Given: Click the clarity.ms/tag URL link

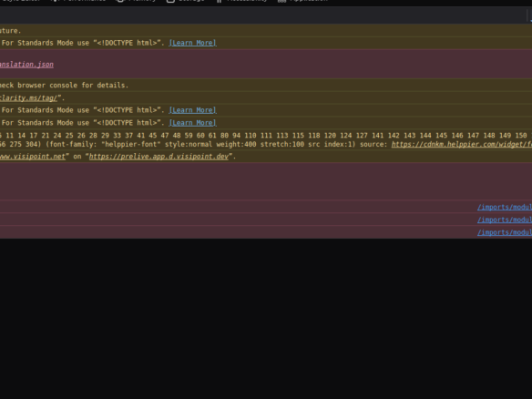Looking at the screenshot, I should [28, 98].
